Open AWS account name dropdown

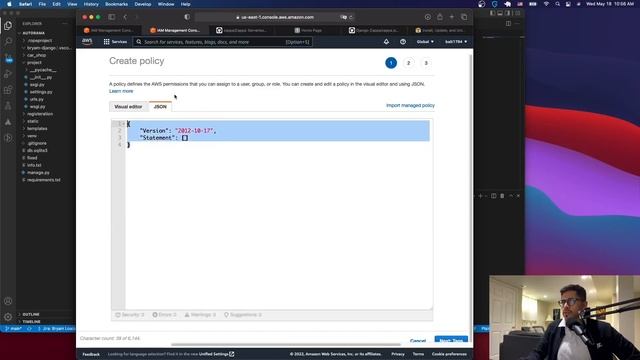point(456,42)
